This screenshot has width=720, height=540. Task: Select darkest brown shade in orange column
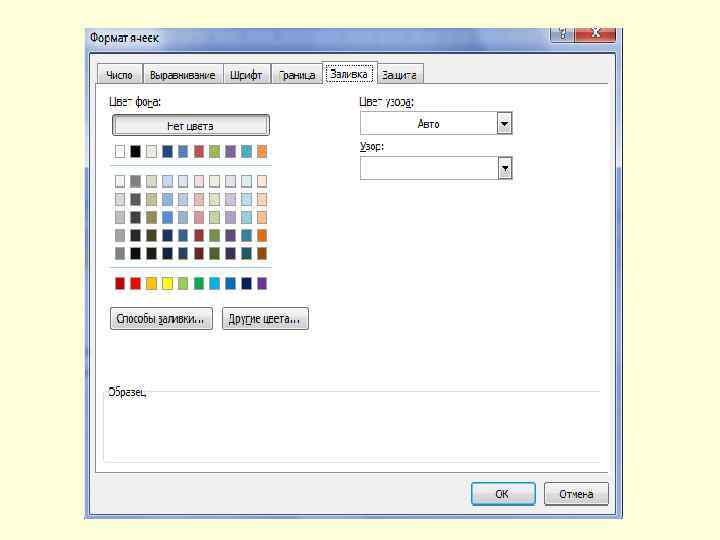point(262,253)
